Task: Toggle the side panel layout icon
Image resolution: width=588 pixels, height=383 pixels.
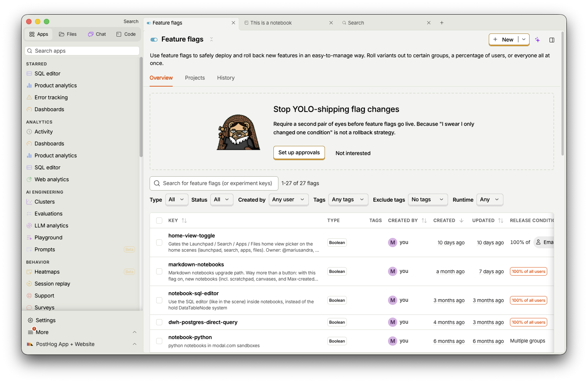Action: [x=552, y=40]
